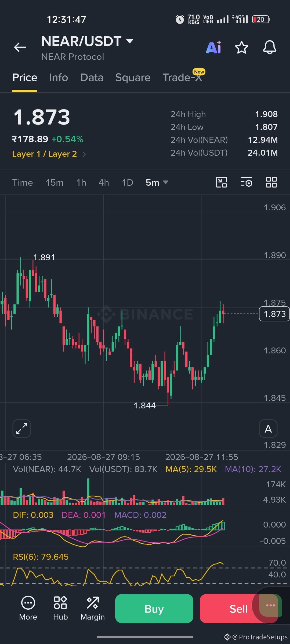The height and width of the screenshot is (644, 290).
Task: Tap the 2026-08-27 11:55 time axis label
Action: click(202, 457)
